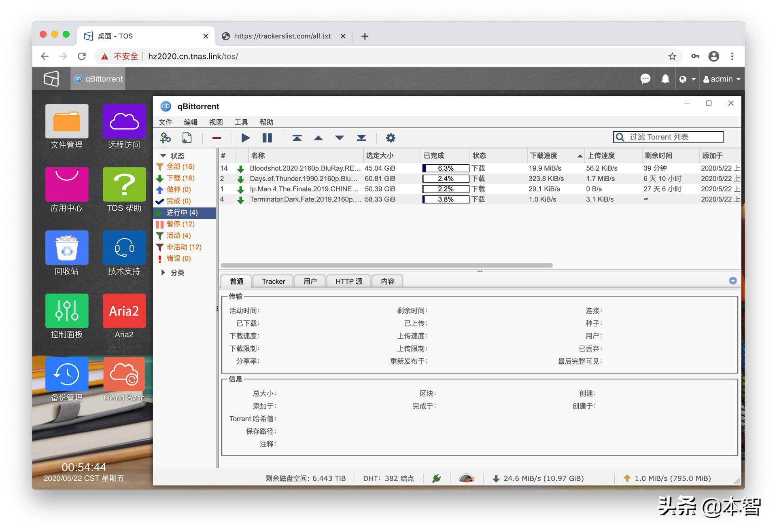The height and width of the screenshot is (532, 777).
Task: Open the admin user dropdown
Action: [722, 79]
